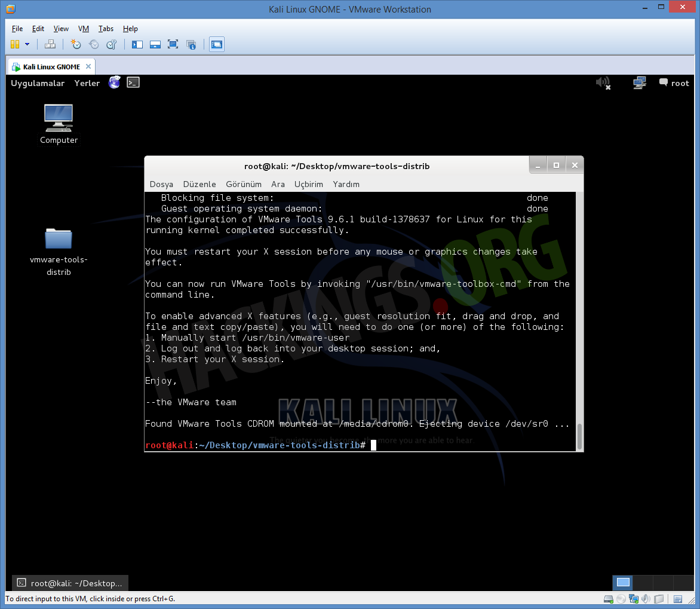The width and height of the screenshot is (700, 609).
Task: Click the CD/DVD device icon in the status bar
Action: pyautogui.click(x=621, y=599)
